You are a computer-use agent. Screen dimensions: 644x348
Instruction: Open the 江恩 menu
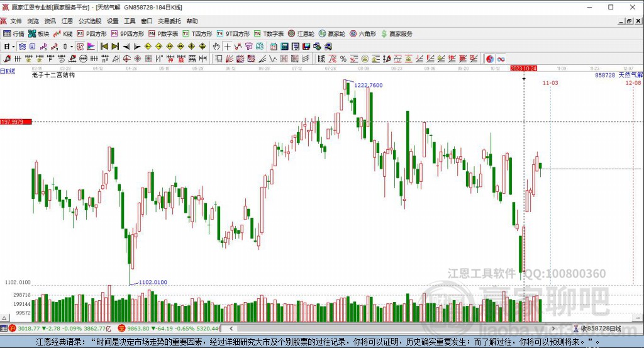(67, 21)
